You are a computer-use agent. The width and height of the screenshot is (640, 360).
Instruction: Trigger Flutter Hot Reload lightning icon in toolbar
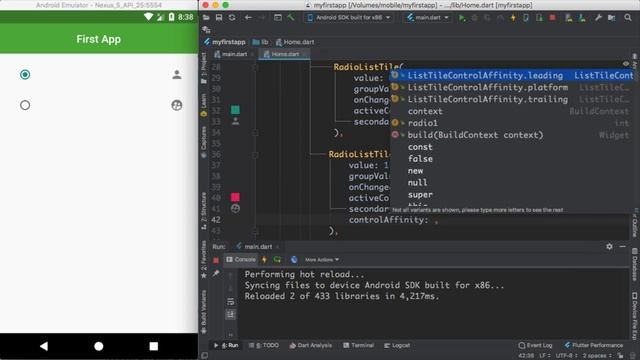[x=513, y=18]
